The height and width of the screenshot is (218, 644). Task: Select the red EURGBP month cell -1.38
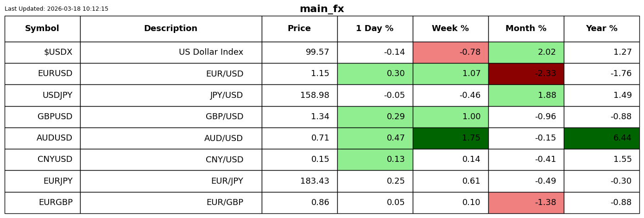pos(526,203)
